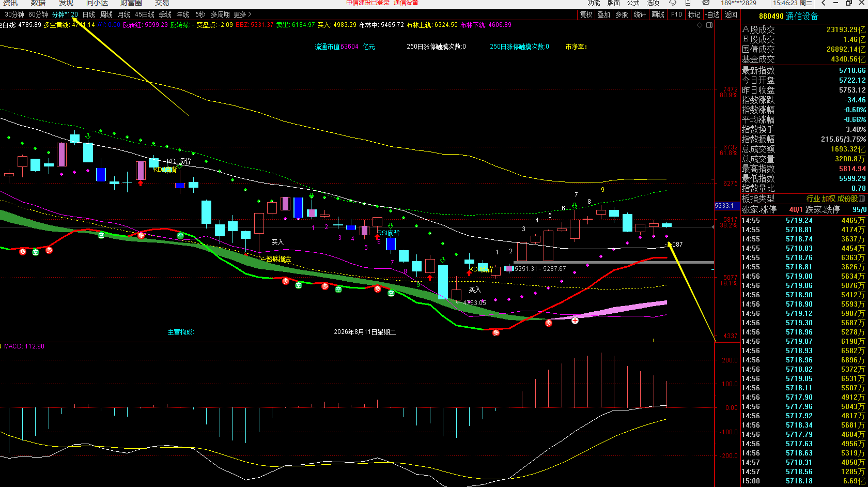Open the 问小达 menu
This screenshot has height=487, width=868.
point(97,3)
